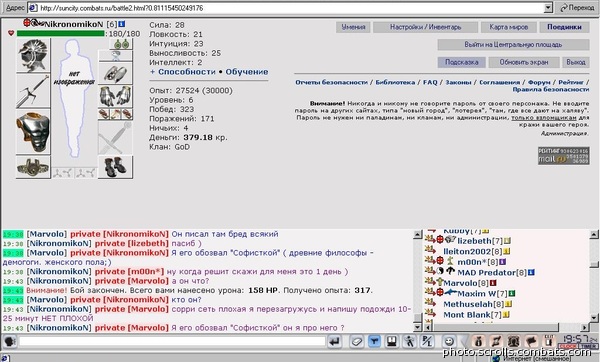Image resolution: width=600 pixels, height=362 pixels.
Task: Click the boots equipment slot
Action: [116, 167]
